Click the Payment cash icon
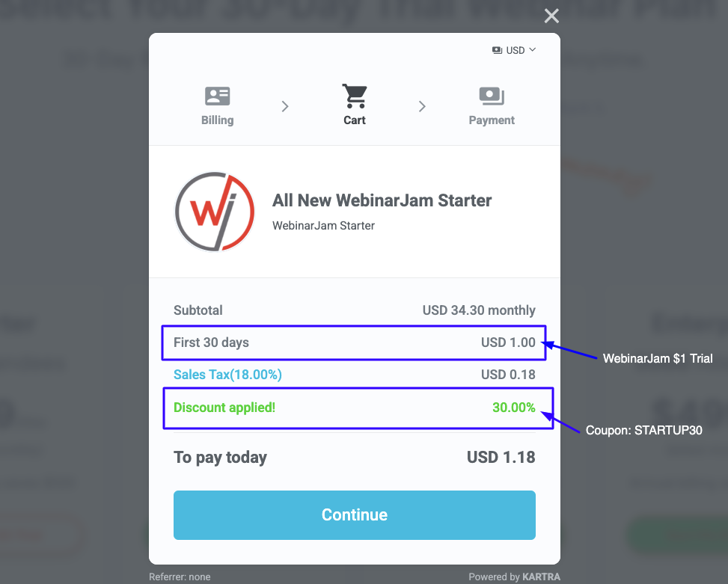Image resolution: width=728 pixels, height=584 pixels. click(492, 96)
